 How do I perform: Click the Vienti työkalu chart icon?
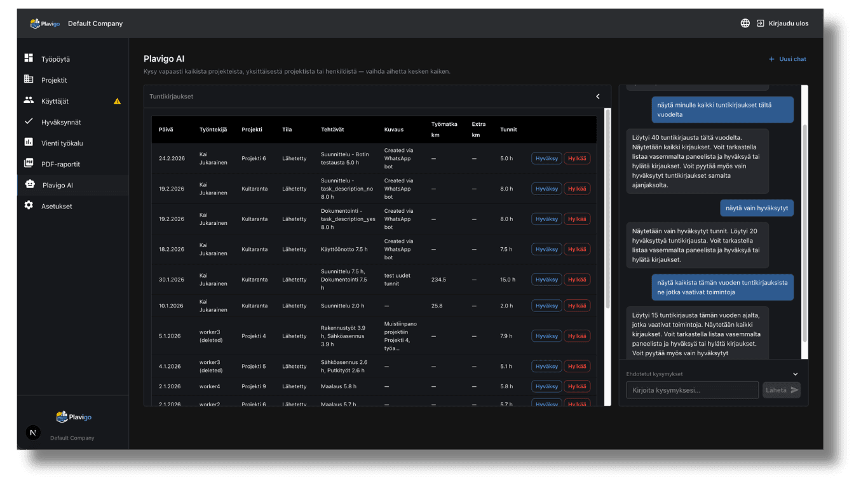coord(29,142)
